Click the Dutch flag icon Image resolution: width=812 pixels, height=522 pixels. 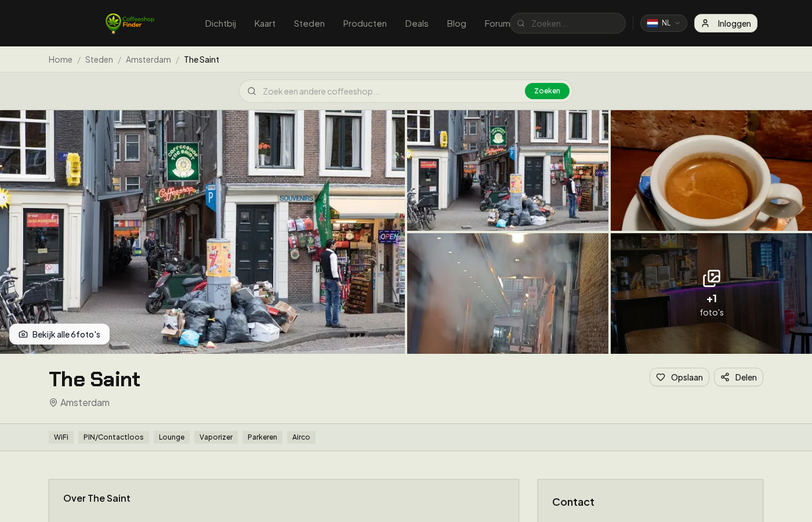click(x=652, y=23)
